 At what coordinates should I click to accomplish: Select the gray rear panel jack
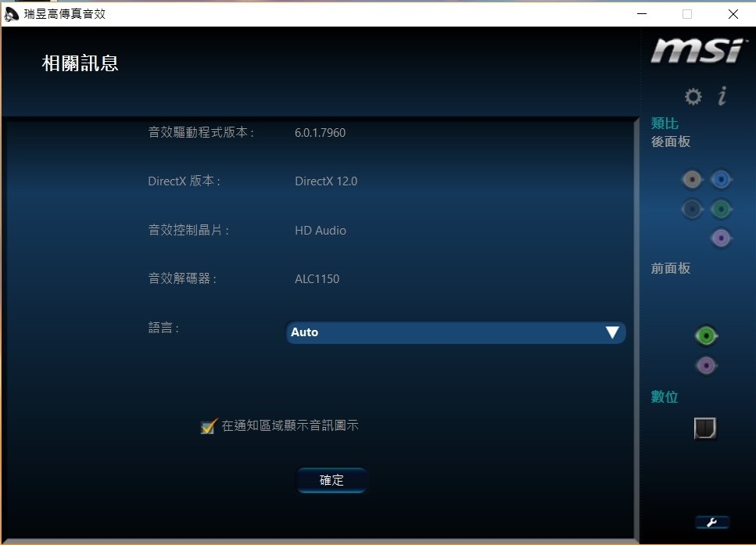[693, 180]
